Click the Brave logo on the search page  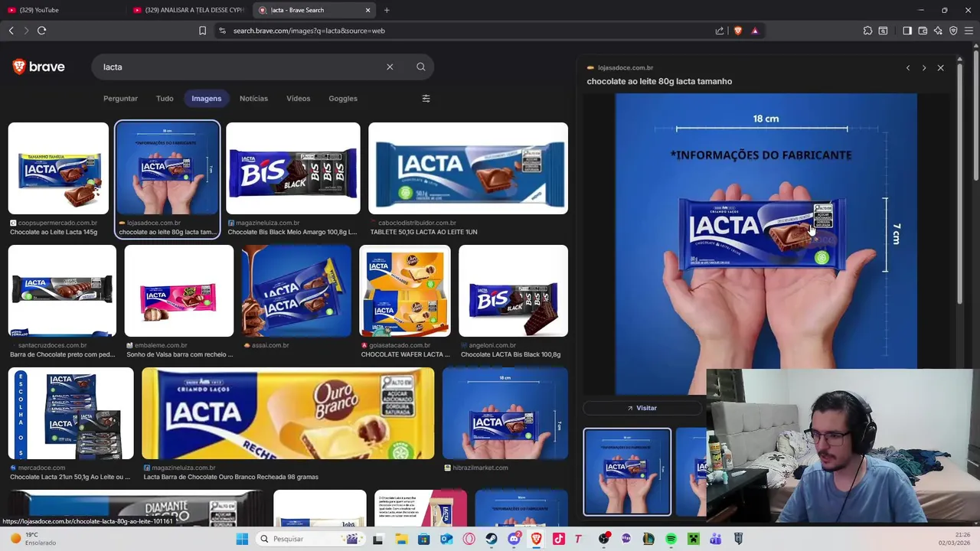tap(38, 67)
